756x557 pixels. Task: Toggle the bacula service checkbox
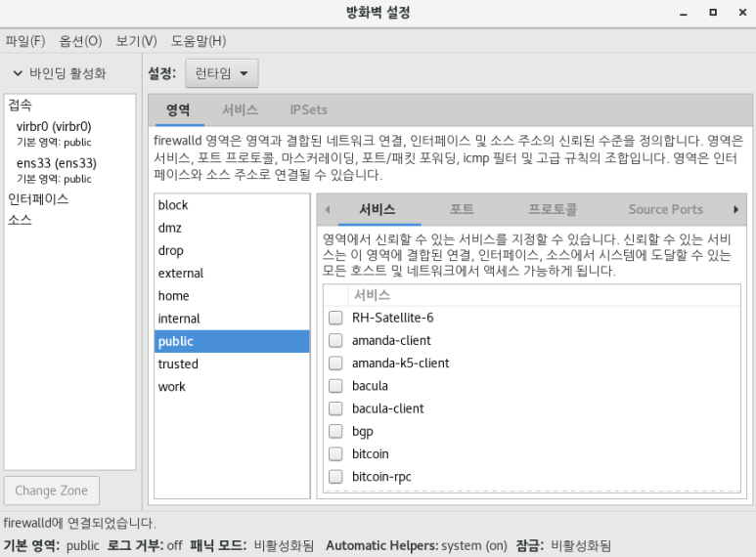tap(335, 386)
